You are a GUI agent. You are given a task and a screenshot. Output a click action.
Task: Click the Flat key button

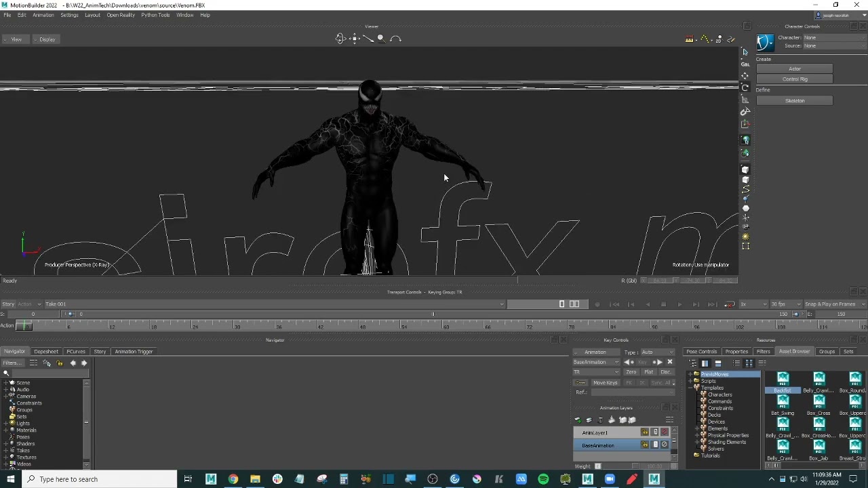point(649,372)
